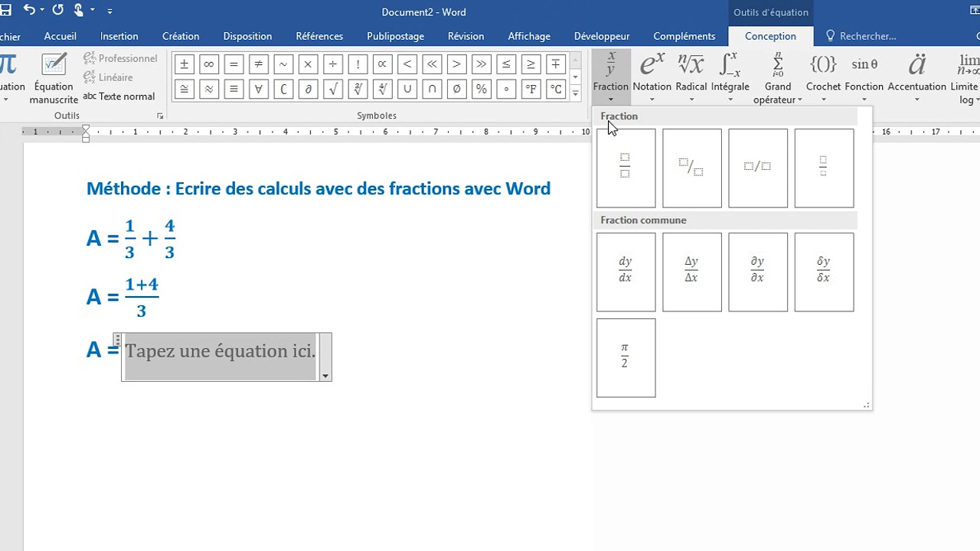This screenshot has width=980, height=551.
Task: Select the Professionnel equation format
Action: click(x=120, y=58)
